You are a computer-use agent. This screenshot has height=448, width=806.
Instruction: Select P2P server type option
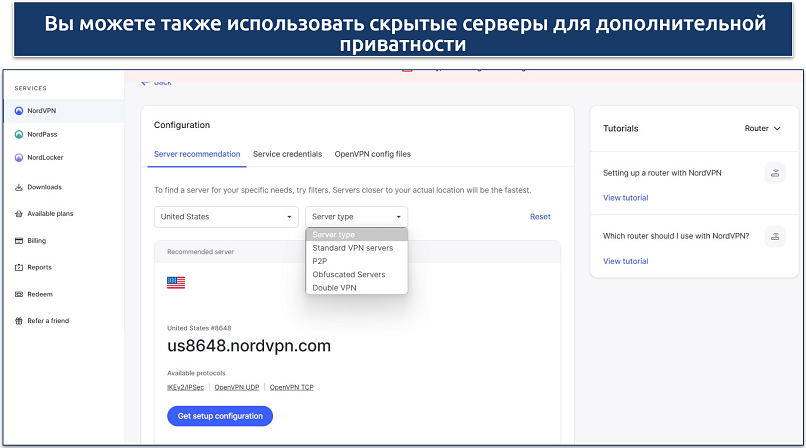tap(357, 261)
